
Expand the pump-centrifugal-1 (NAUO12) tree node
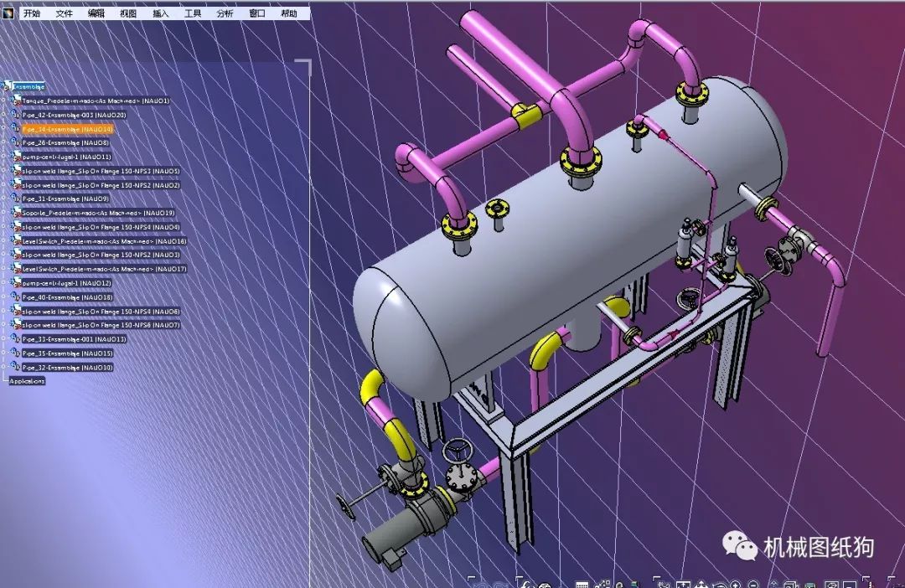(3, 283)
